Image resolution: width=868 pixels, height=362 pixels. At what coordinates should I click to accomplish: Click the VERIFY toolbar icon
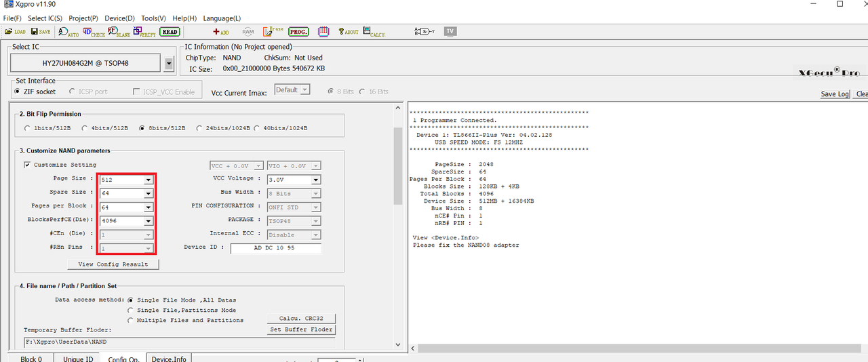point(145,31)
